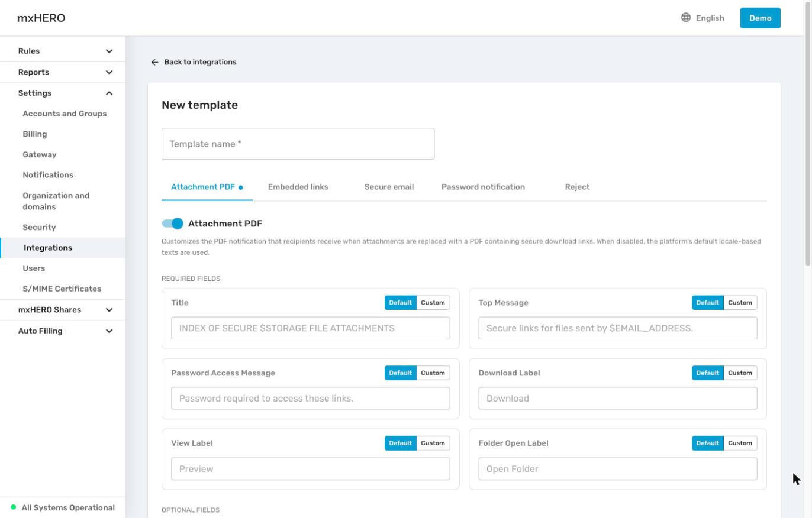Viewport: 812px width, 518px height.
Task: Select the Attachment PDF tab
Action: (207, 187)
